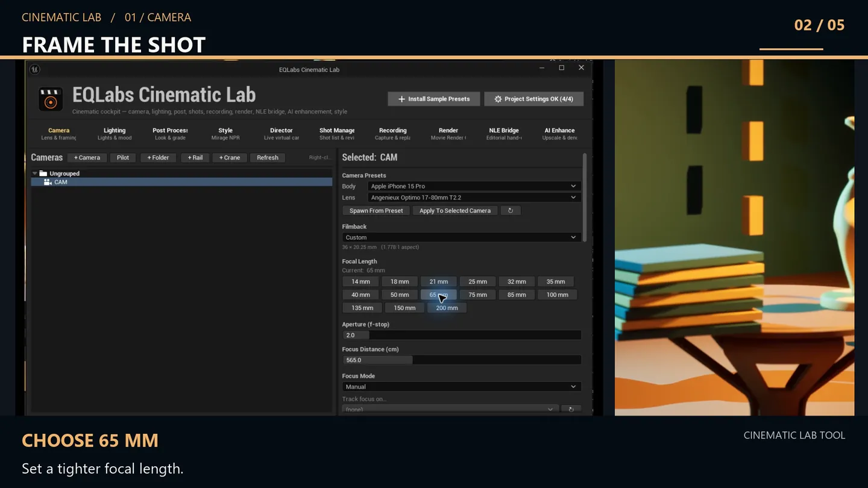Add a folder with the + Folder button
868x488 pixels.
point(159,158)
